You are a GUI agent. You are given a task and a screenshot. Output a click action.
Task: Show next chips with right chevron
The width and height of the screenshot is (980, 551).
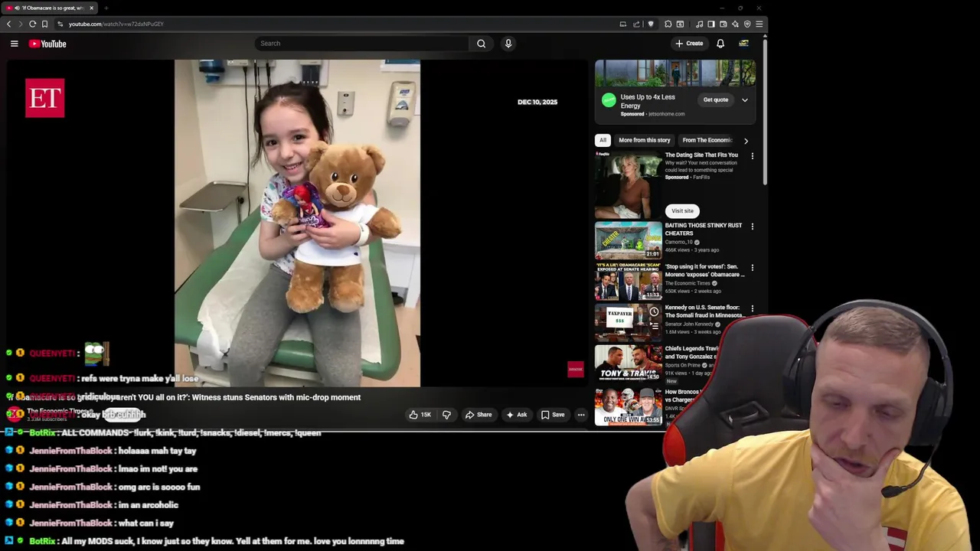[746, 141]
